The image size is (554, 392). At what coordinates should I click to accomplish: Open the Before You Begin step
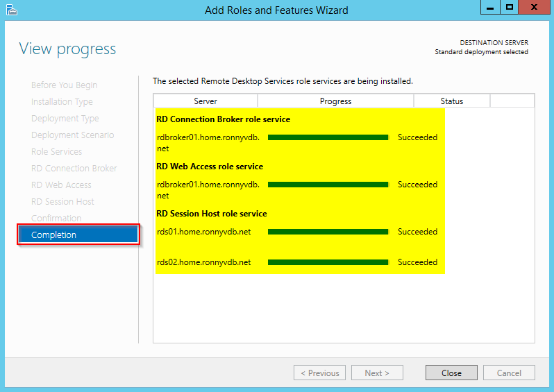click(64, 85)
